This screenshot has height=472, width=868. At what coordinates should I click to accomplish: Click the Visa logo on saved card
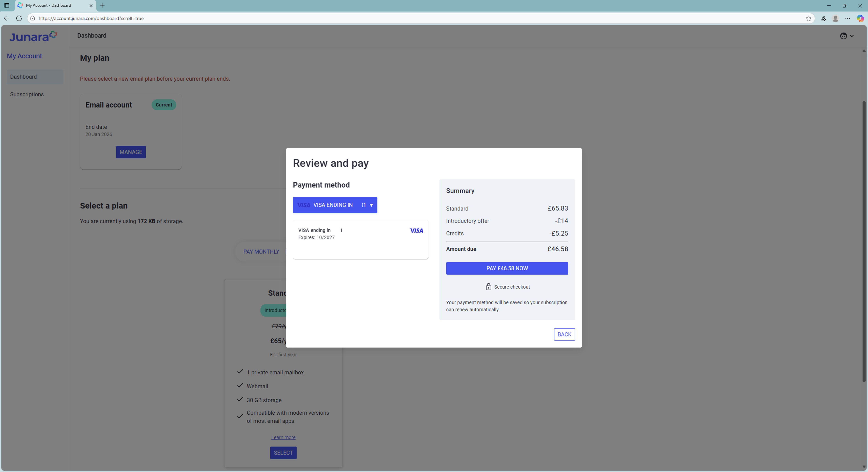point(416,230)
